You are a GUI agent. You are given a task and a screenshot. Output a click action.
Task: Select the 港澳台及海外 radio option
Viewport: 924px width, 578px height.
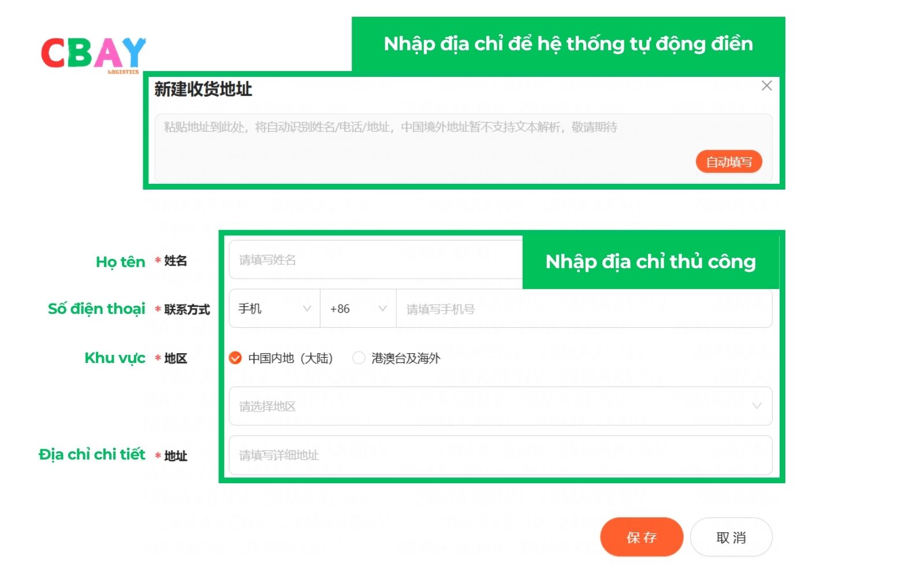pos(396,358)
